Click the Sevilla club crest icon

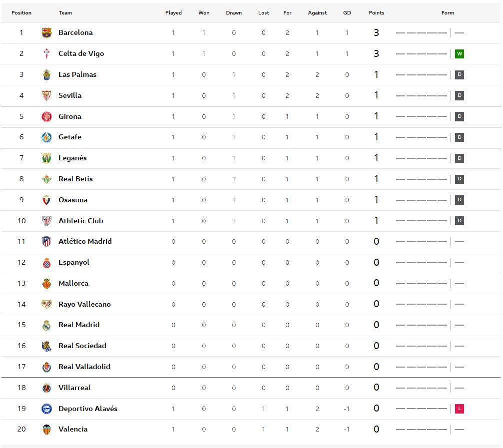[x=46, y=95]
